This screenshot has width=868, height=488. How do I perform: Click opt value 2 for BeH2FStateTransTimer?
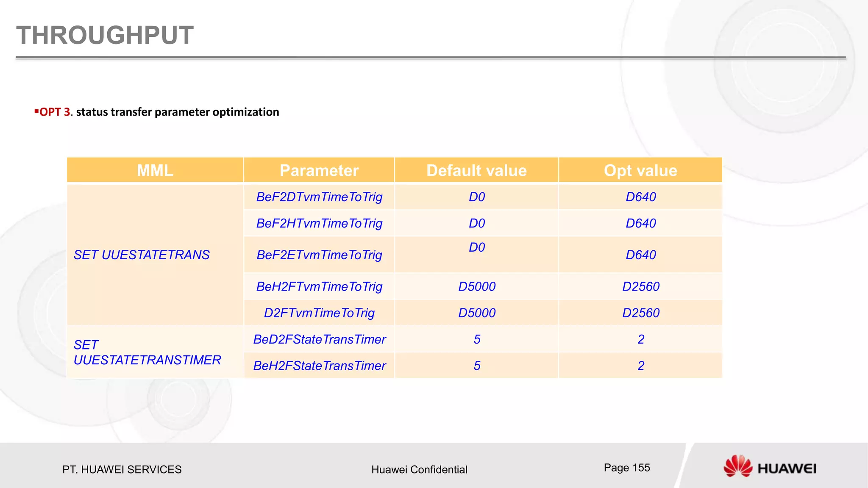(640, 365)
